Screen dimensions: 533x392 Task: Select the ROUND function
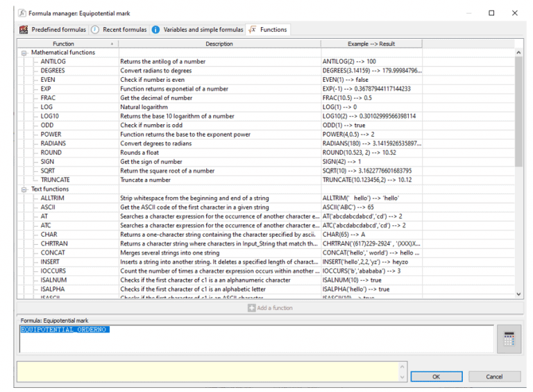51,153
